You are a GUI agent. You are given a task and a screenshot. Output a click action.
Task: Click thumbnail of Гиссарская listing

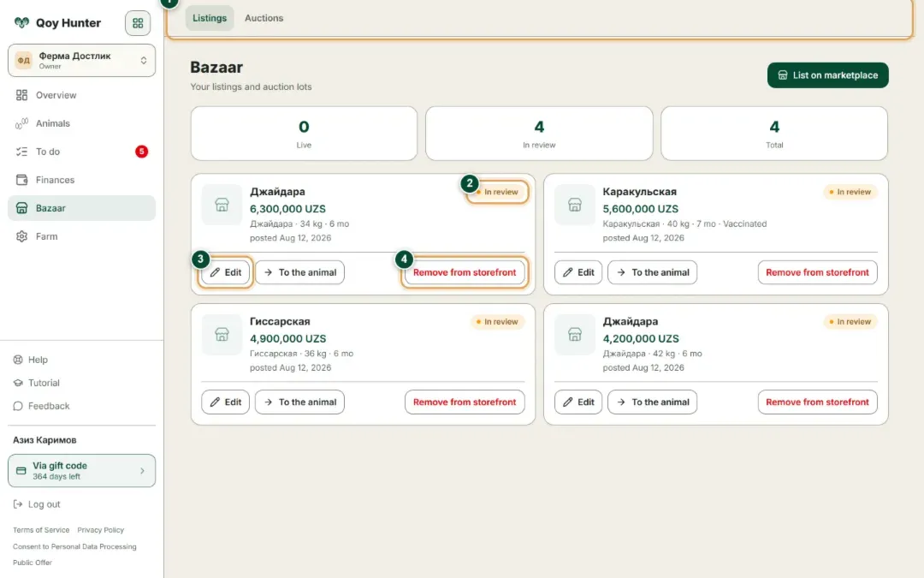click(222, 335)
